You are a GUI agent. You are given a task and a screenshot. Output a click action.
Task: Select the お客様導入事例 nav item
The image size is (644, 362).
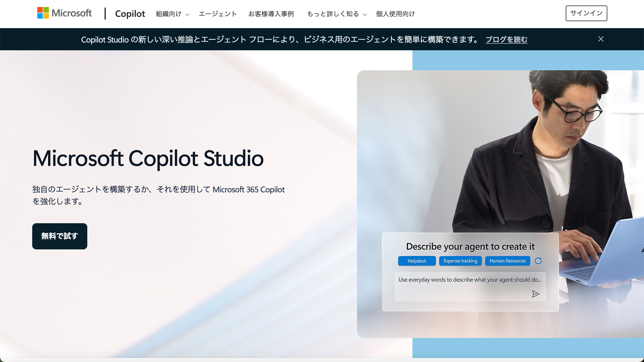[271, 14]
